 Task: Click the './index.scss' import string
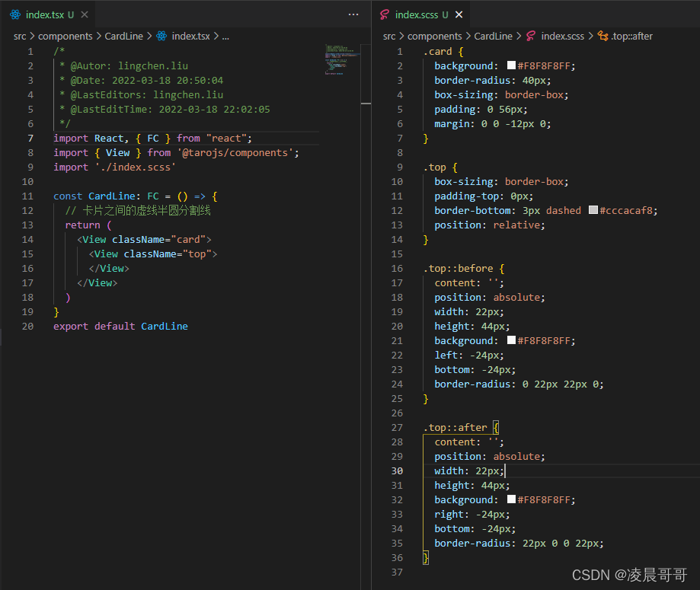pyautogui.click(x=136, y=167)
